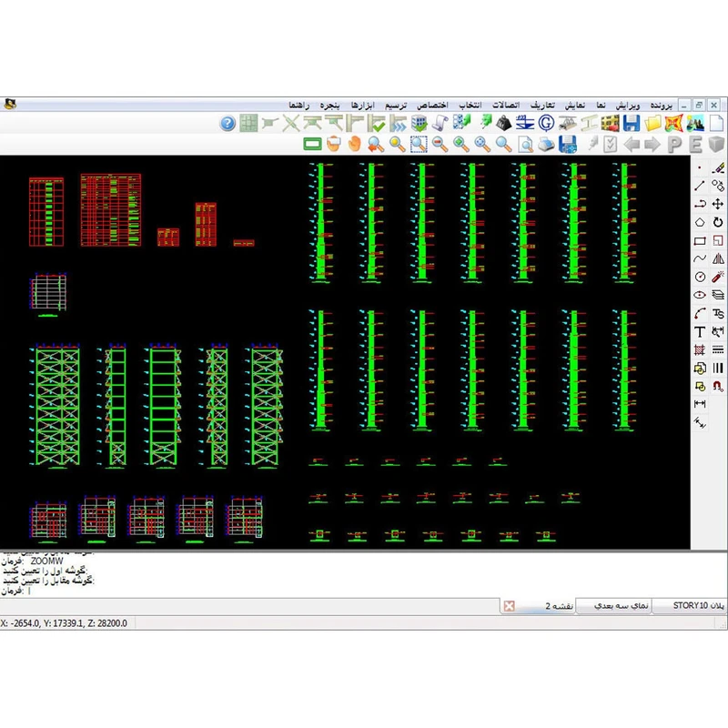Activate the pan hand tool
728x728 pixels.
click(353, 144)
